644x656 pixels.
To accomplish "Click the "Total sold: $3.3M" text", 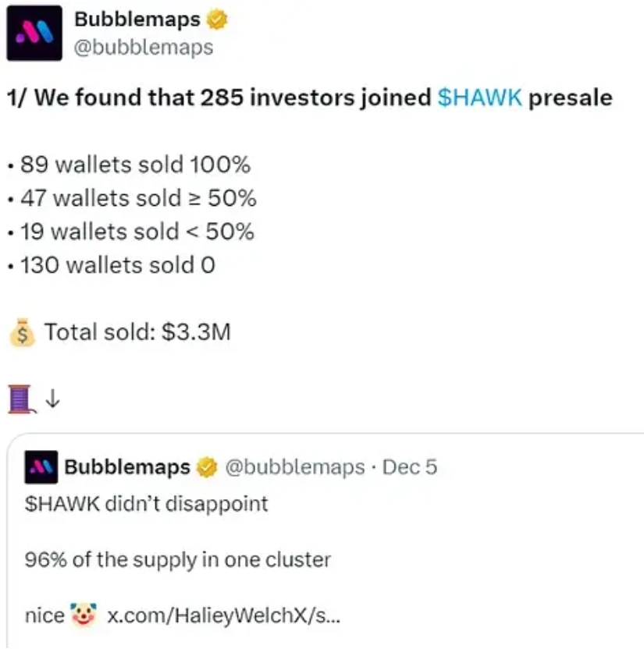I will point(137,333).
